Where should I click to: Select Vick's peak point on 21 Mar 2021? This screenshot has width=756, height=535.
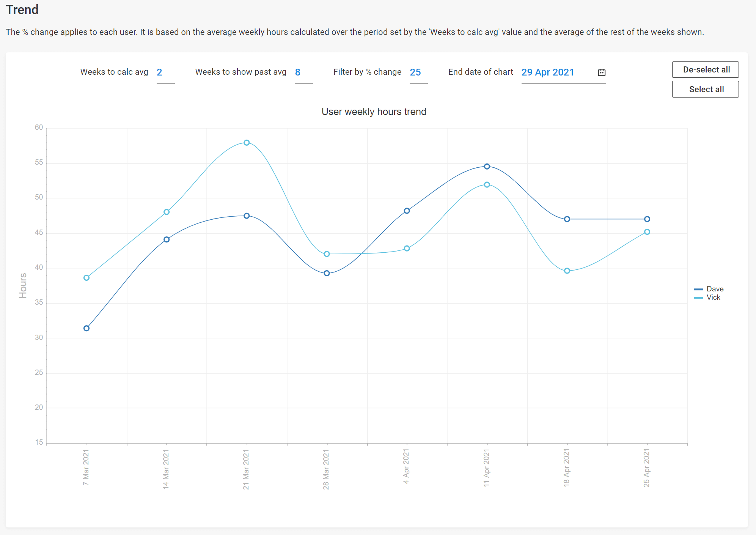tap(247, 143)
